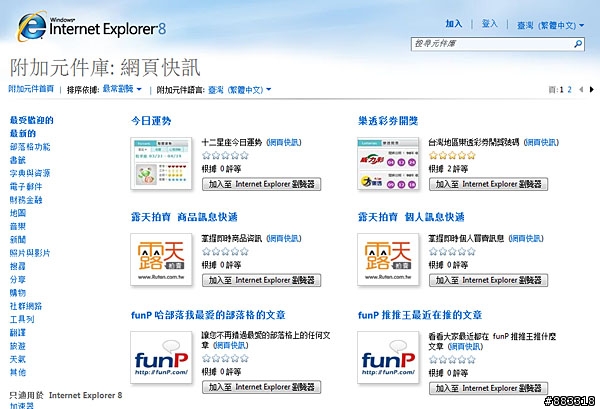Add funP 哈部落 to Internet Explorer
This screenshot has height=409, width=600.
pos(261,387)
